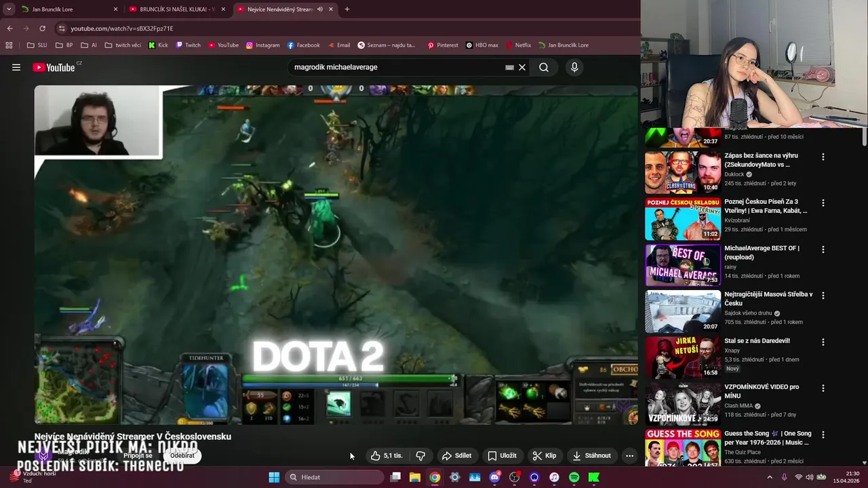
Task: Subscribe with the Odebírat button
Action: point(182,455)
